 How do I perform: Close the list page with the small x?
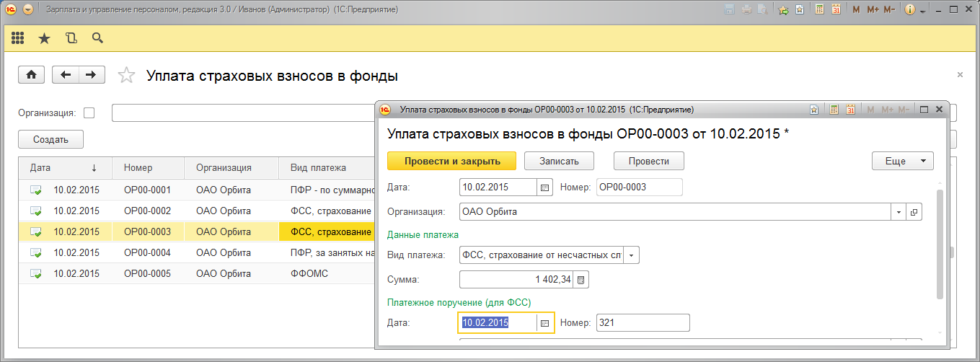tap(960, 74)
